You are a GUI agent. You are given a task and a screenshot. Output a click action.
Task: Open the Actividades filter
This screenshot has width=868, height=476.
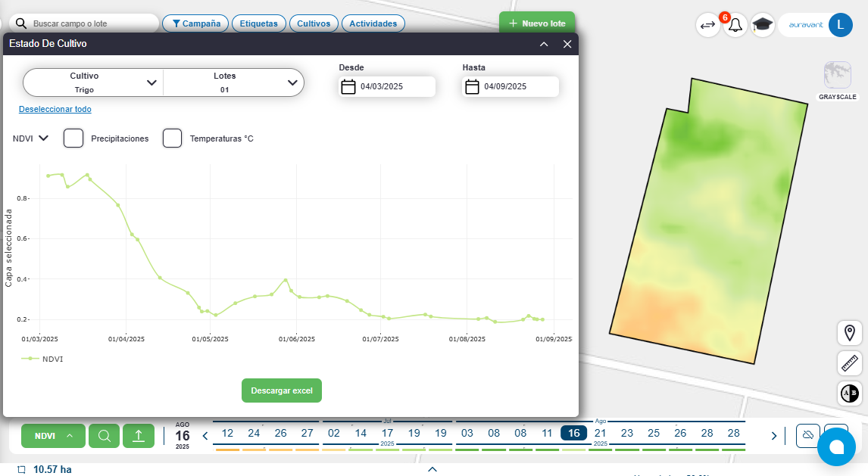373,23
